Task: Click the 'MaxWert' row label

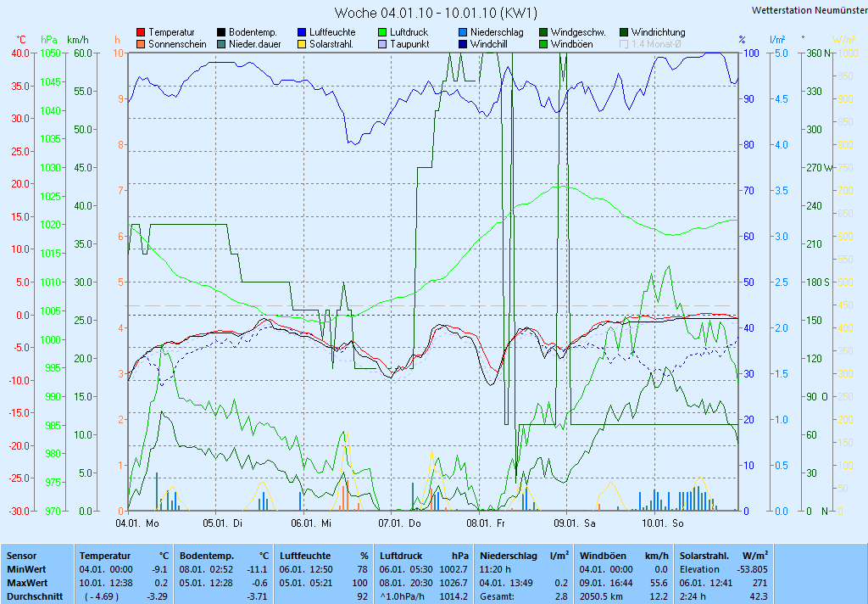Action: click(27, 584)
